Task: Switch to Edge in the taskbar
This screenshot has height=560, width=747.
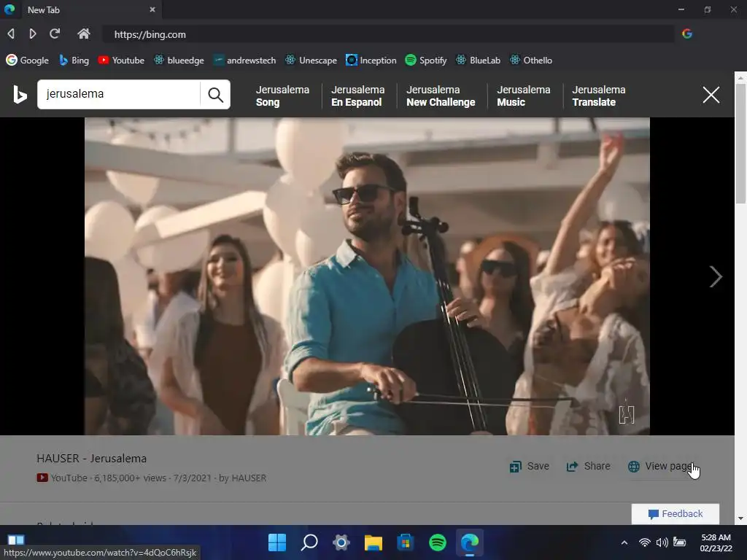Action: [470, 542]
